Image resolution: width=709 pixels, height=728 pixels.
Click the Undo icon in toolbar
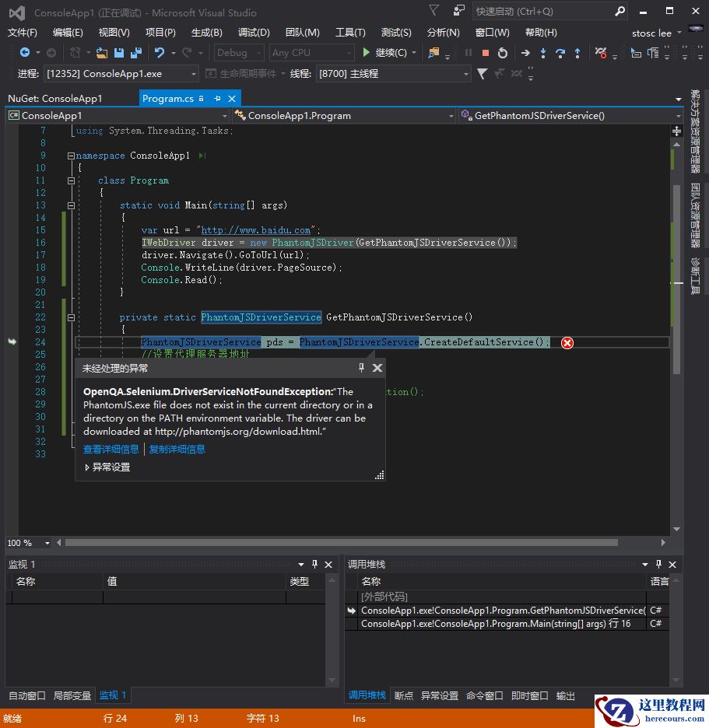pos(160,53)
